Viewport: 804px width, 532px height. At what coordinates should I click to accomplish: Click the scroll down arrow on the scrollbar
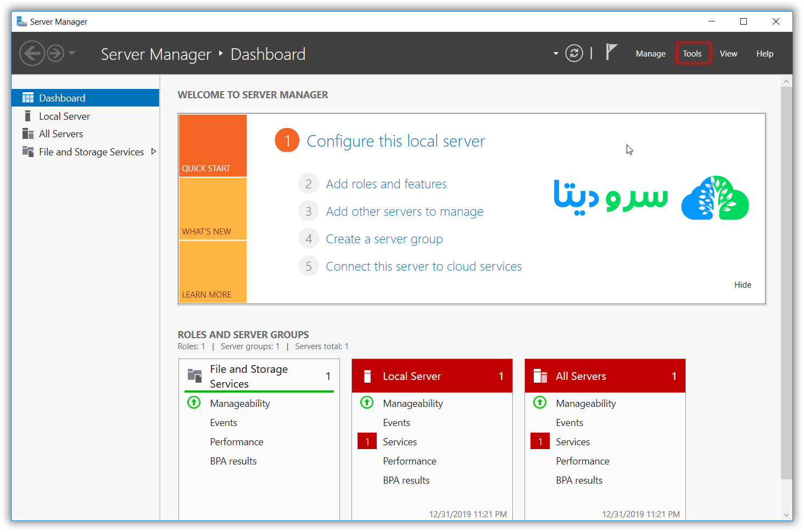pyautogui.click(x=786, y=515)
